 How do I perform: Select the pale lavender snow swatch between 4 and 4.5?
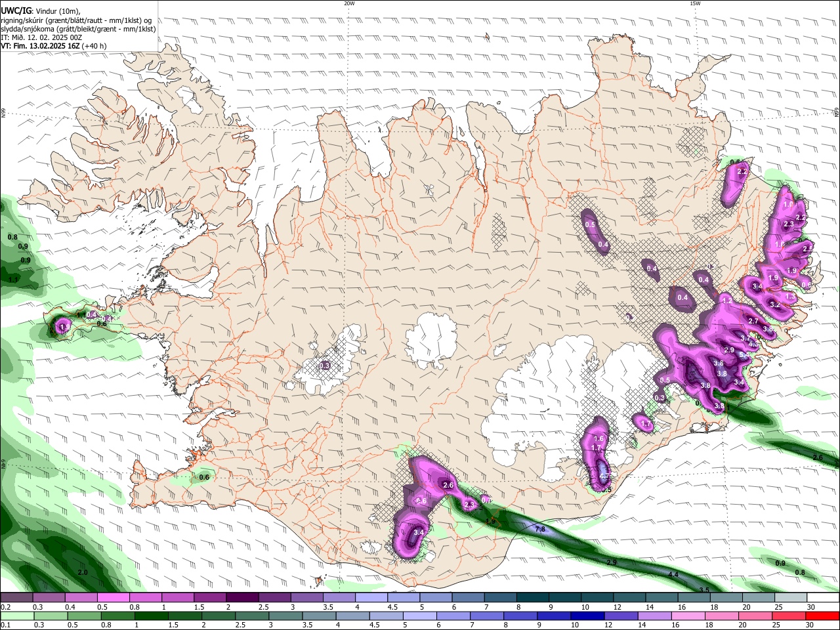click(371, 598)
